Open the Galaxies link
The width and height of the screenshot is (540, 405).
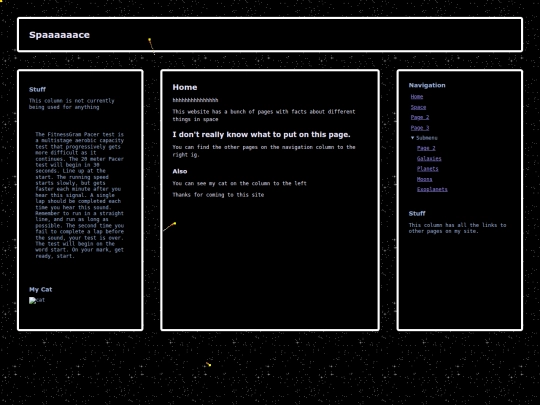pos(429,158)
